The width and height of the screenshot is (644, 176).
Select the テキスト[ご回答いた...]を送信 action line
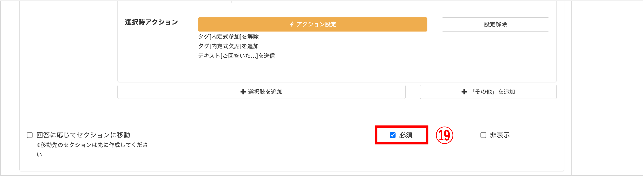pos(236,56)
